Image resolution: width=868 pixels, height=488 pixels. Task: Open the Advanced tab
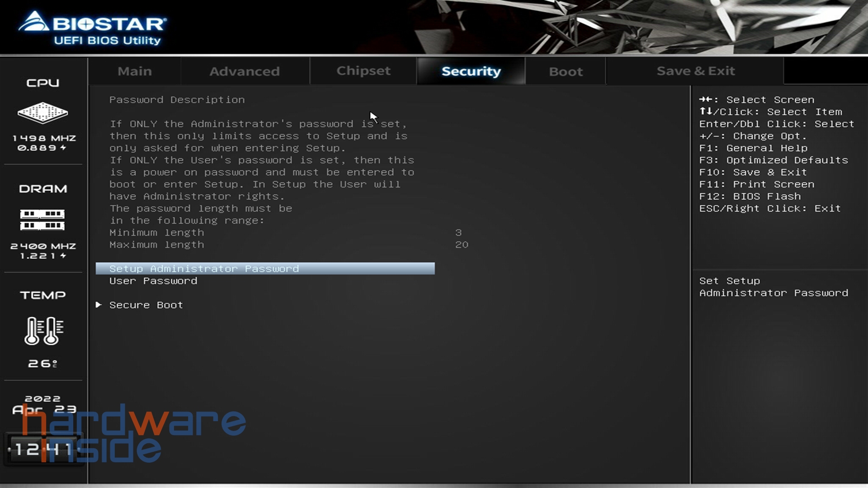click(x=244, y=71)
